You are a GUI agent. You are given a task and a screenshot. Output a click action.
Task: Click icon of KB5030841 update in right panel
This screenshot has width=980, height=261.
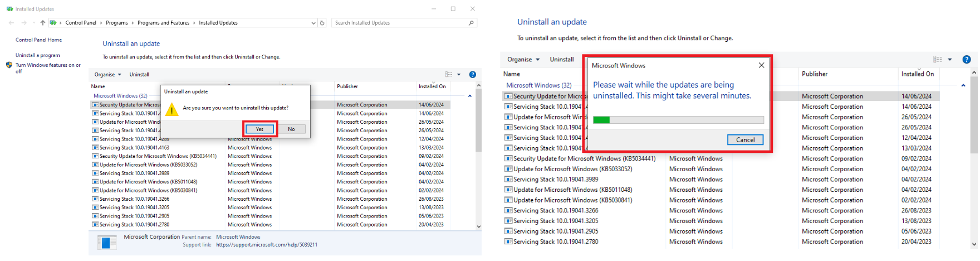pos(508,200)
